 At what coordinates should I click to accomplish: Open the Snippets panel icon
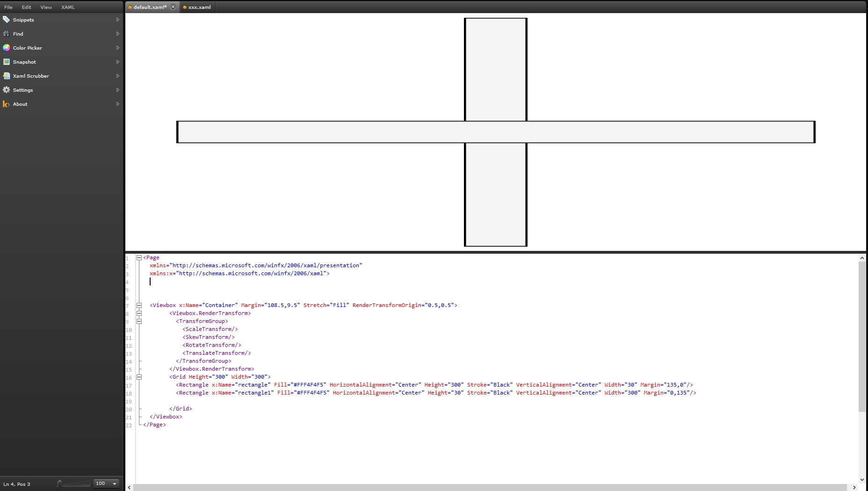pos(7,20)
